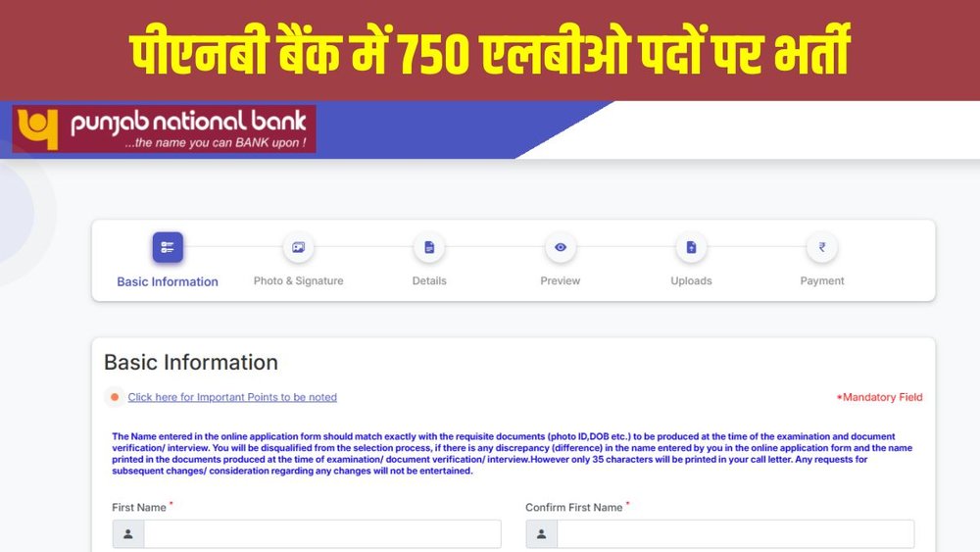The width and height of the screenshot is (980, 552).
Task: Open the Preview tab label
Action: pyautogui.click(x=560, y=281)
